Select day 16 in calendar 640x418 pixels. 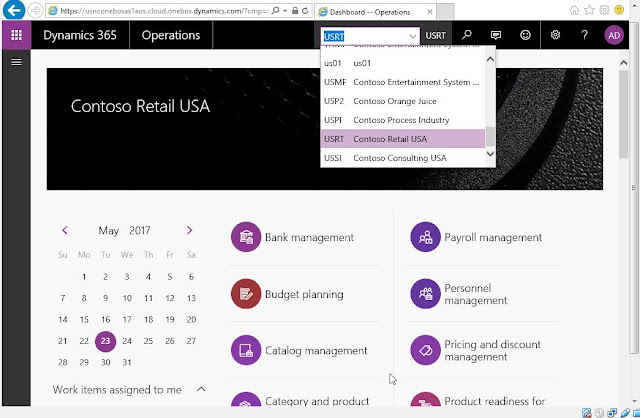(x=105, y=319)
